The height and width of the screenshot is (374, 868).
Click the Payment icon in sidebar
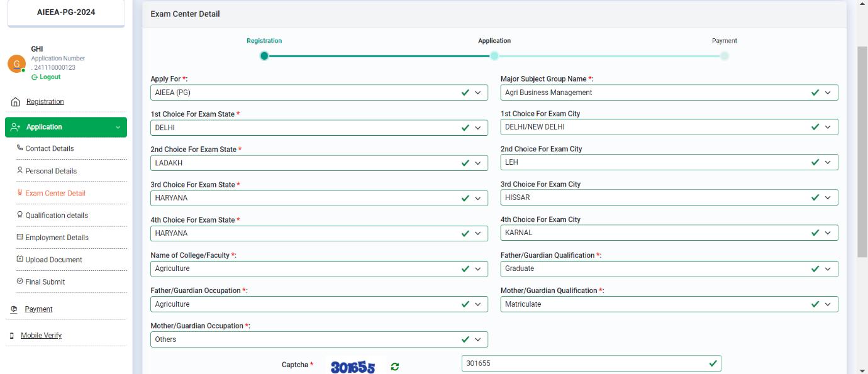click(x=14, y=309)
